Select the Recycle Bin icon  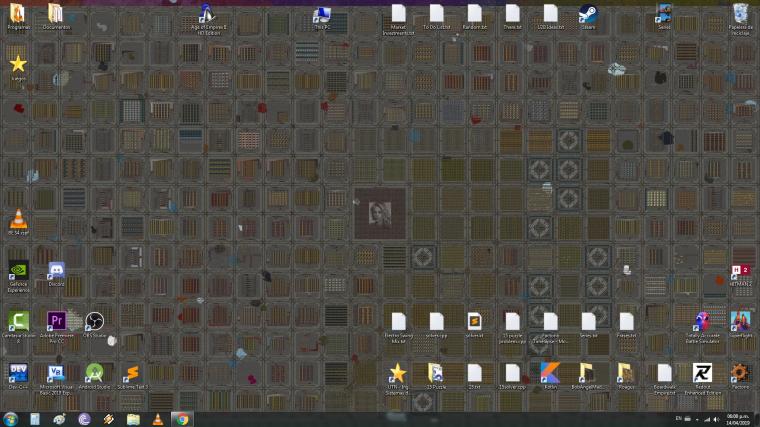click(x=740, y=19)
